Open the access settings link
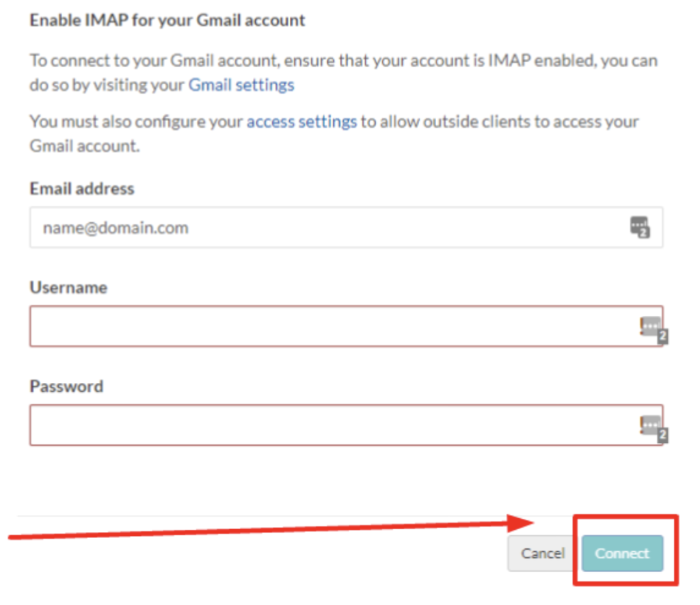The width and height of the screenshot is (700, 605). tap(301, 122)
